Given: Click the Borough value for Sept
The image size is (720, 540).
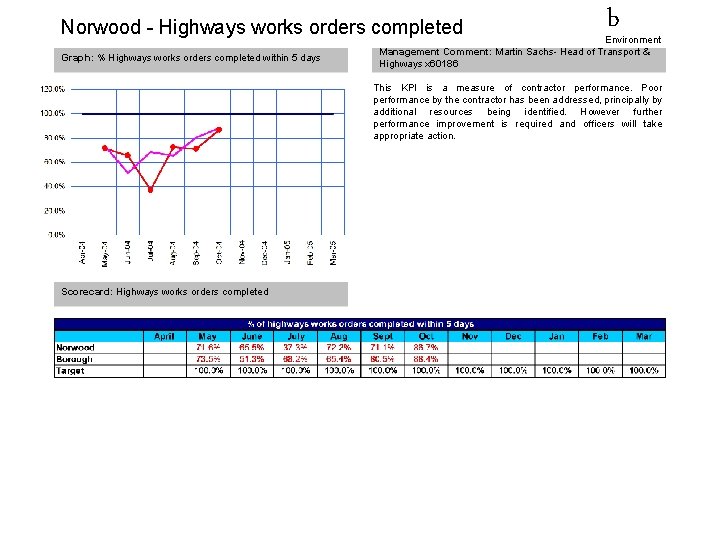Looking at the screenshot, I should click(382, 359).
